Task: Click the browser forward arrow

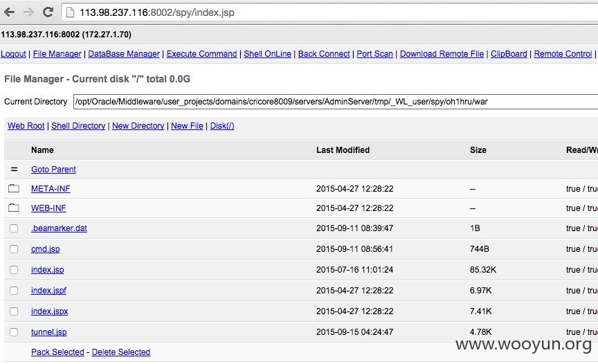Action: tap(28, 12)
